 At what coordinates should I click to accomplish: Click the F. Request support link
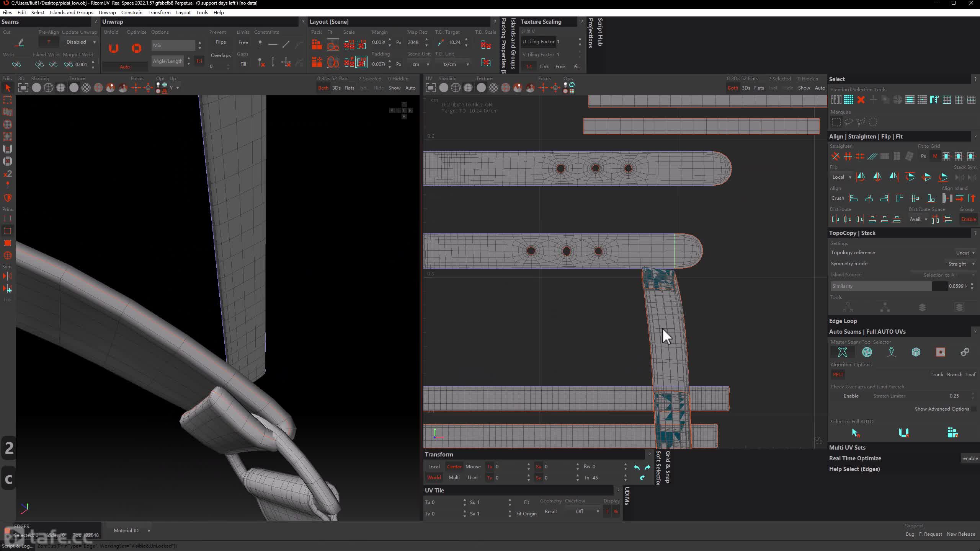(x=930, y=534)
